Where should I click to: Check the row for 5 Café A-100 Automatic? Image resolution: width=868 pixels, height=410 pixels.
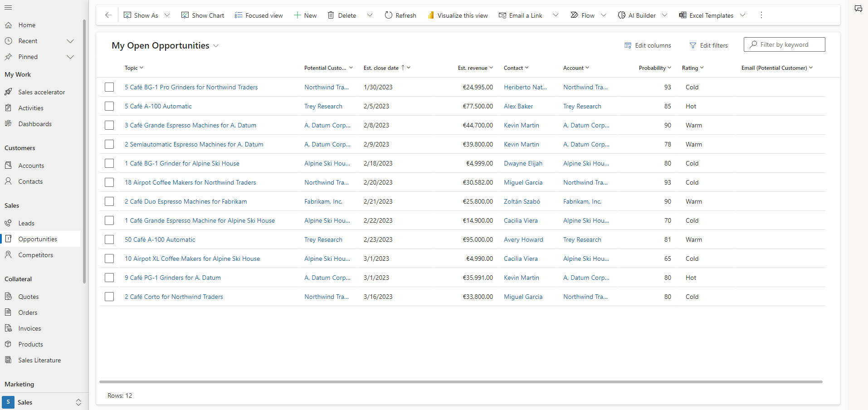[109, 106]
